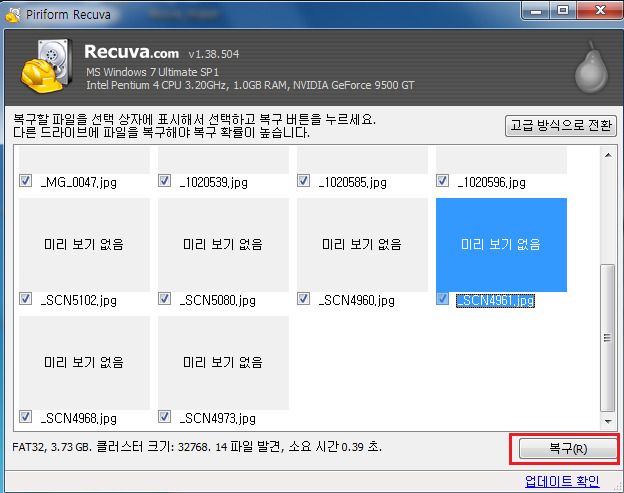Click the _SCN4973.jpg file name
The width and height of the screenshot is (624, 493).
[218, 418]
